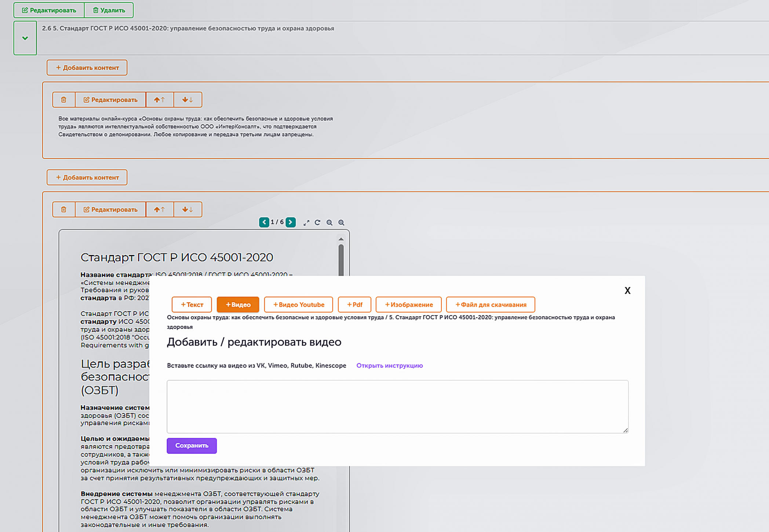769x532 pixels.
Task: Zoom in the PDF viewer
Action: point(341,223)
